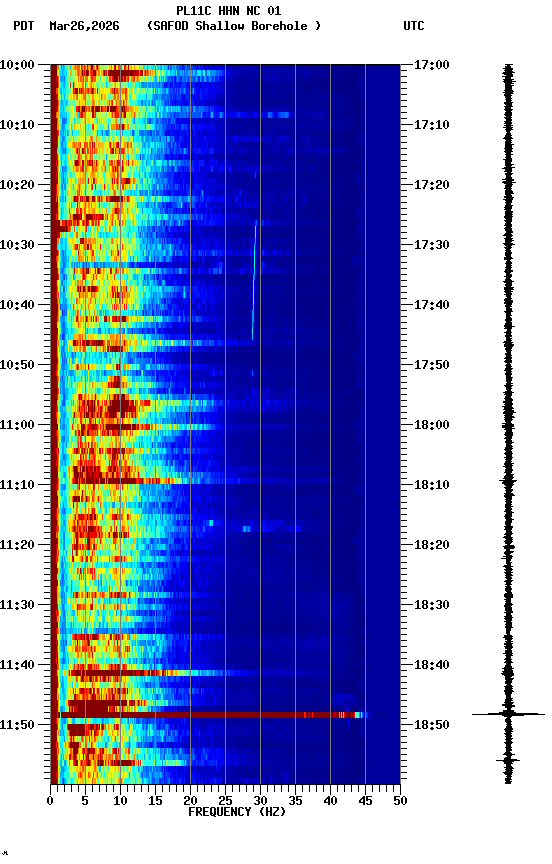This screenshot has height=864, width=552.
Task: Click the 17:40 UTC time label
Action: 432,305
